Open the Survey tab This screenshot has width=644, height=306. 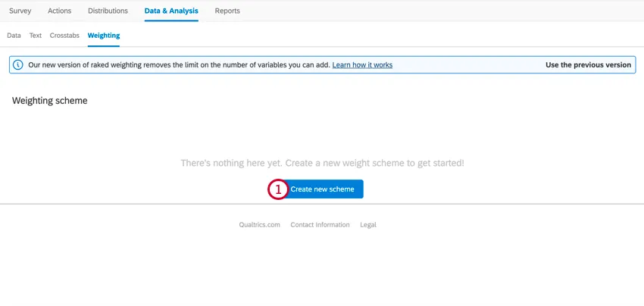20,11
